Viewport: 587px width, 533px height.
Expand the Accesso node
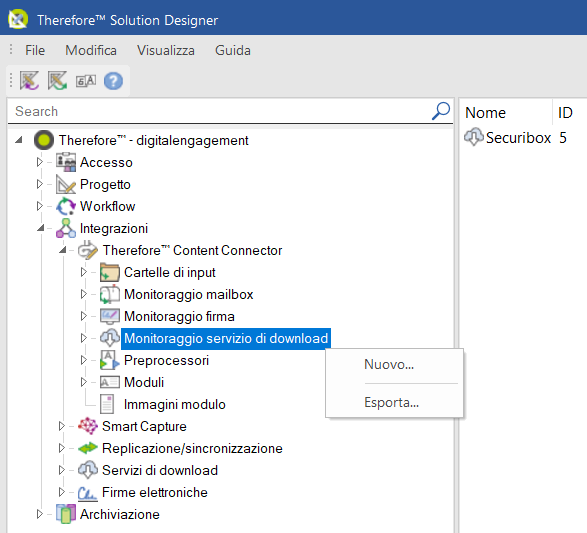(40, 162)
